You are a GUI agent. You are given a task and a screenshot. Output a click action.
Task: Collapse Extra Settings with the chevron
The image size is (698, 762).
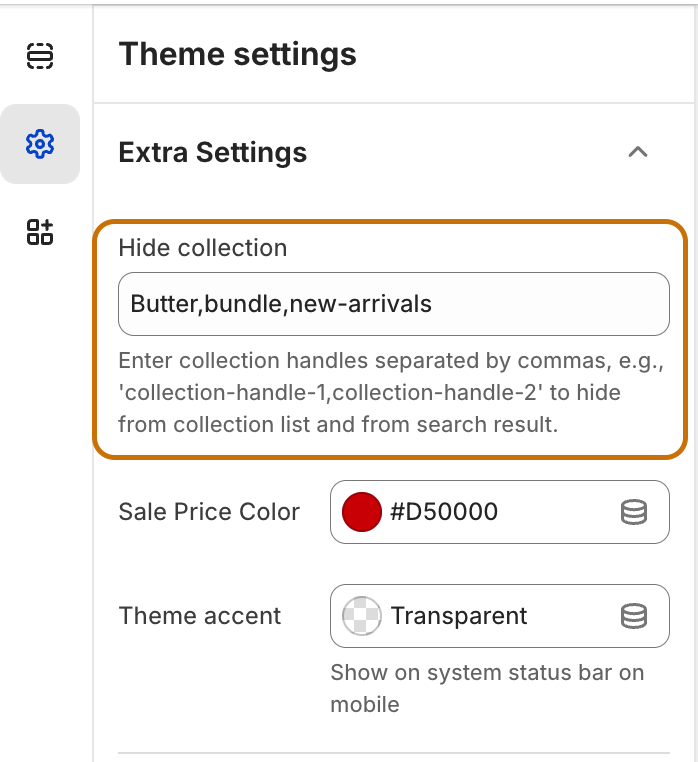[638, 152]
